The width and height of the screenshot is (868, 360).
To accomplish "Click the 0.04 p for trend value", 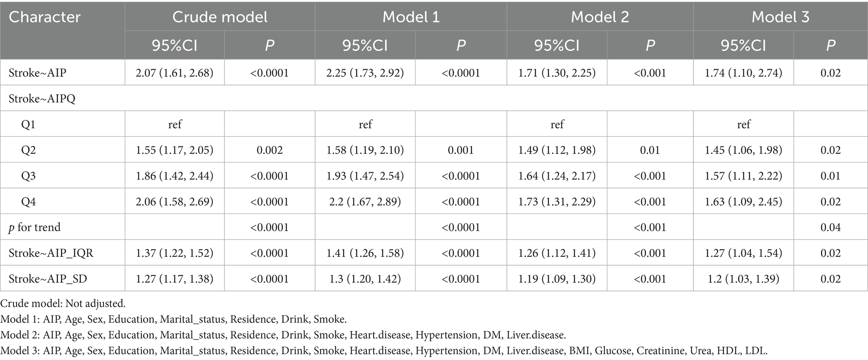I will click(830, 227).
